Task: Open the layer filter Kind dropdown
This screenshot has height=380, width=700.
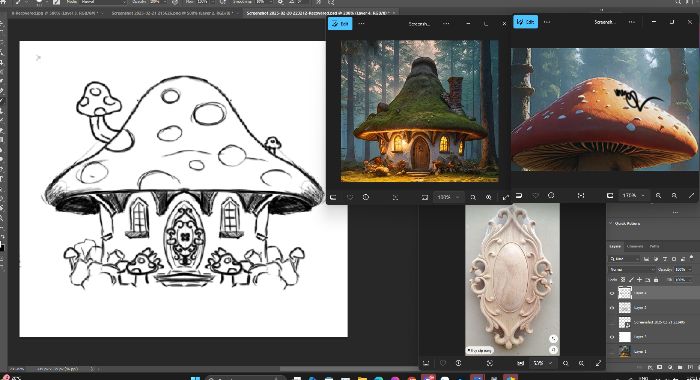Action: [625, 259]
